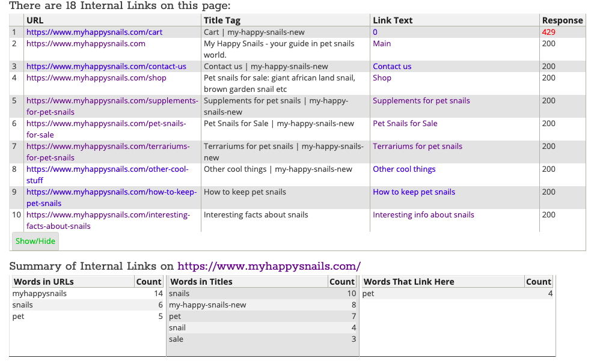The image size is (597, 364).
Task: Click the Title Tag column header
Action: point(286,20)
